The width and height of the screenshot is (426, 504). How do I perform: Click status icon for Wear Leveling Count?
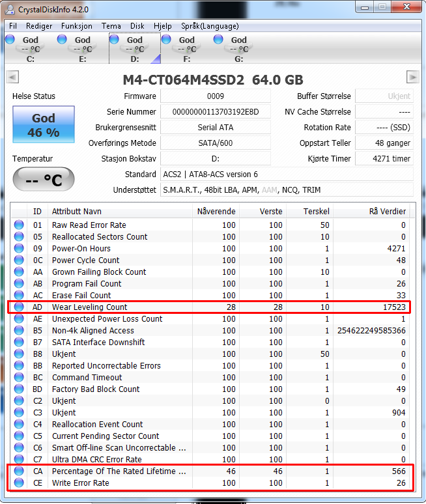pos(19,307)
